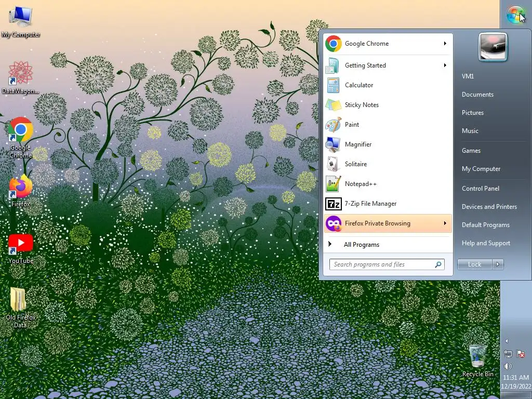
Task: Click the network tray icon
Action: point(508,354)
